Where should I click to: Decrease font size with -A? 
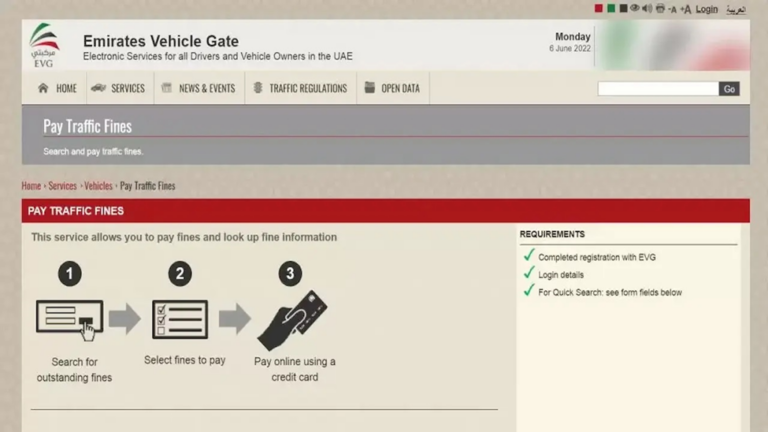pyautogui.click(x=671, y=9)
